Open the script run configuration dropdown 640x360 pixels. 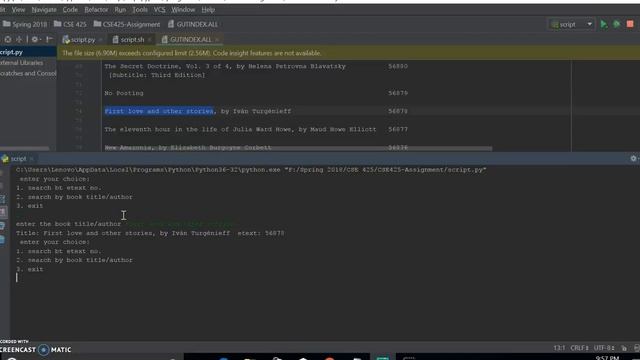pos(572,24)
